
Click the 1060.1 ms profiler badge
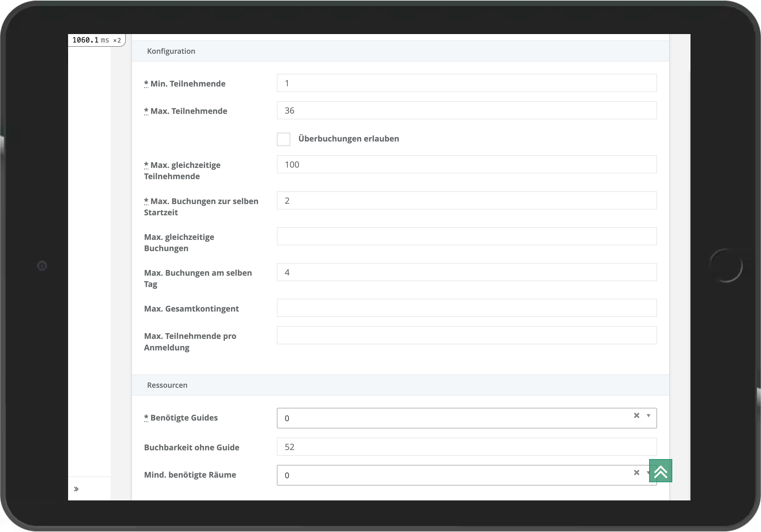click(96, 40)
